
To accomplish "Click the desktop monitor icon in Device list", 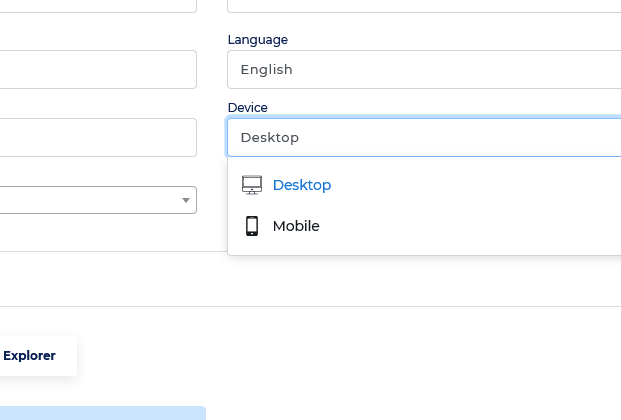I will (x=252, y=185).
